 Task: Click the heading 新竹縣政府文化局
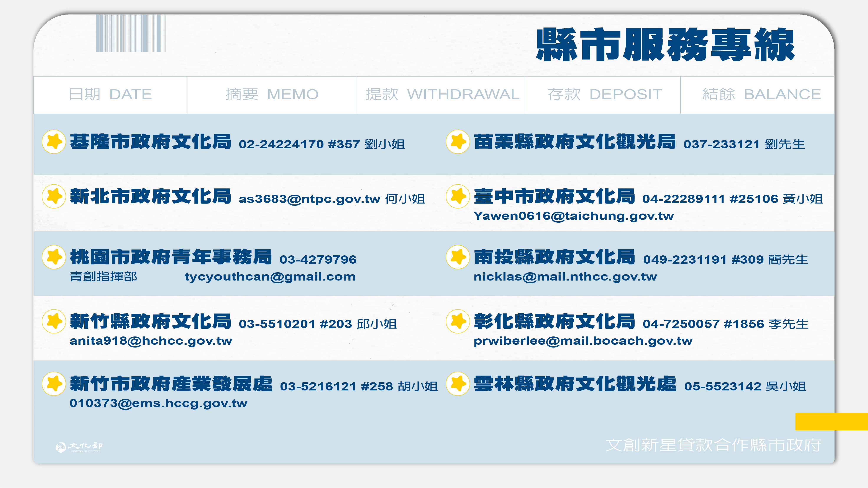coord(150,321)
